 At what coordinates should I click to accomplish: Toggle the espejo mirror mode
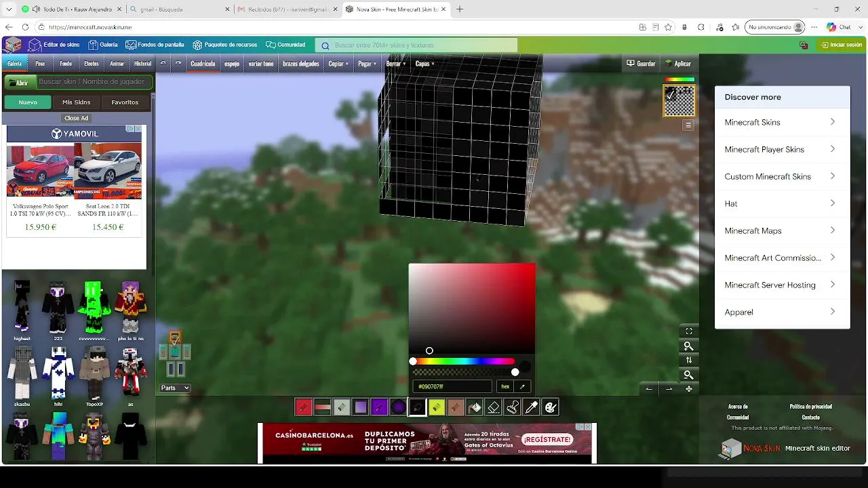232,64
